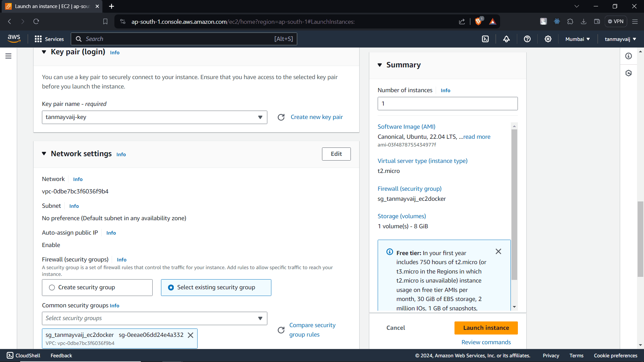Screen dimensions: 644x362
Task: Select Create security group radio option
Action: pos(52,288)
